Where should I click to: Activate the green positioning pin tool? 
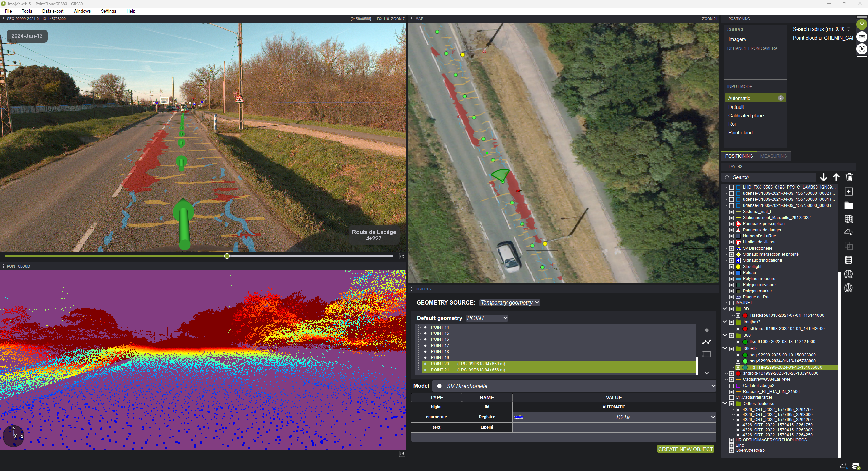click(x=862, y=24)
